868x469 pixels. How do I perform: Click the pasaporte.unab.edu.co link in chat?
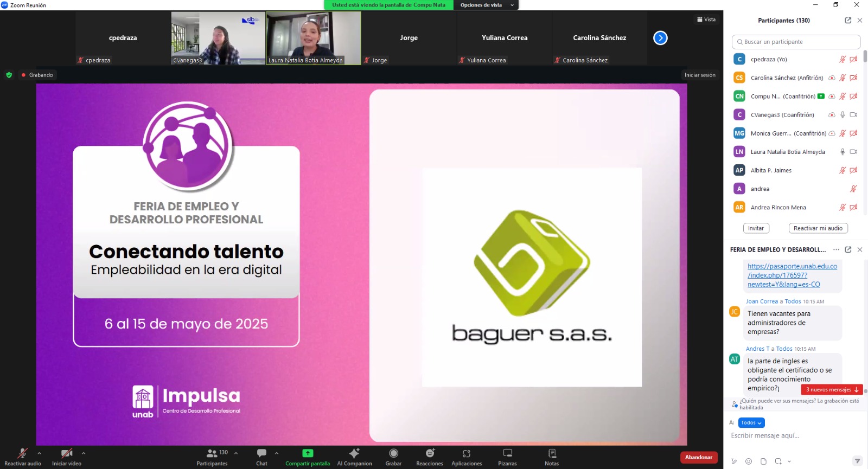pos(792,275)
